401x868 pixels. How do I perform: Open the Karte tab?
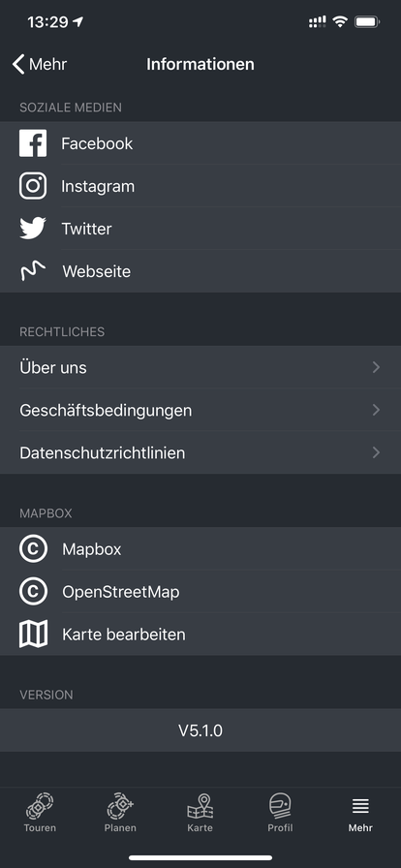[200, 813]
